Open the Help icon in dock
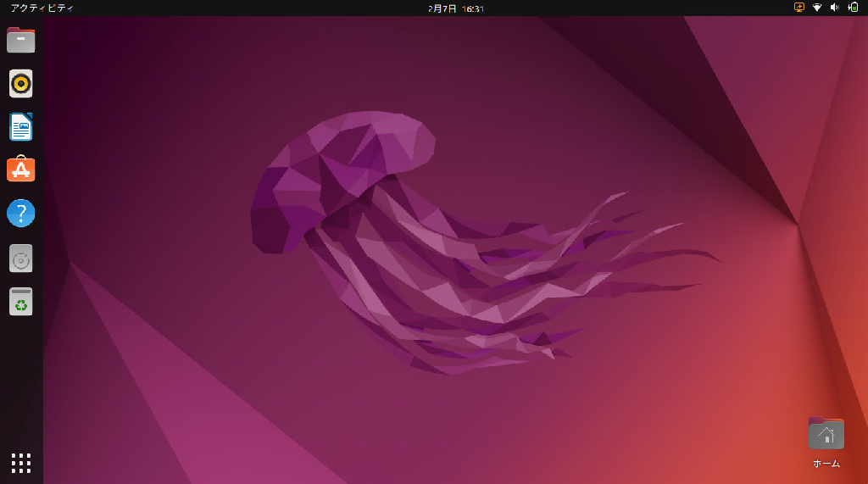Screen dimensions: 868x484 (21, 214)
